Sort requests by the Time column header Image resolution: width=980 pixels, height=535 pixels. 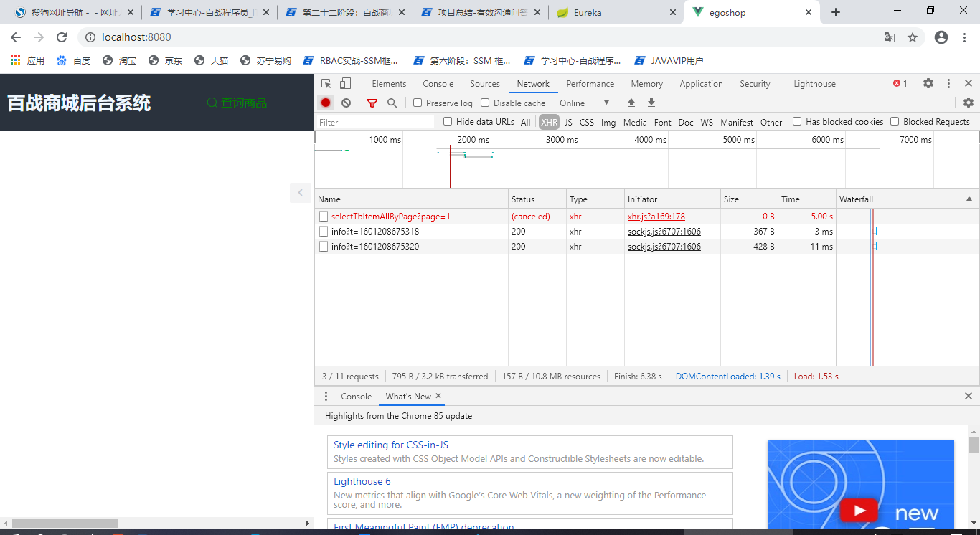tap(807, 199)
